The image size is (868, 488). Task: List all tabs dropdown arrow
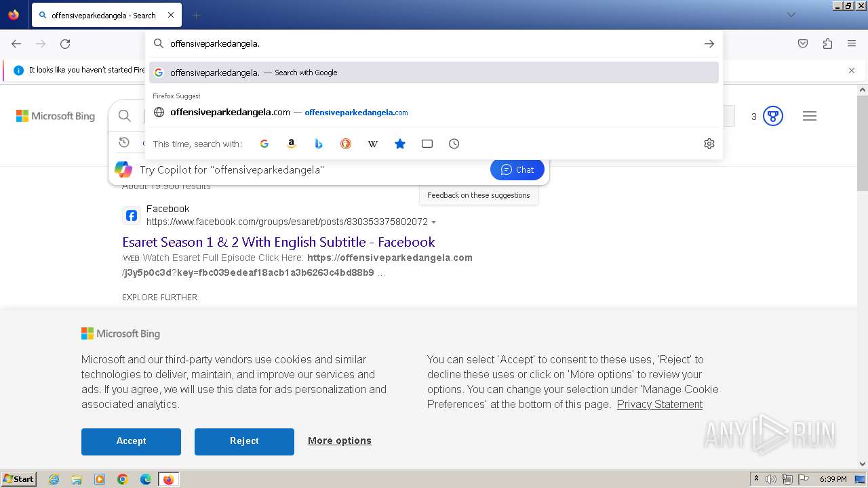pyautogui.click(x=791, y=15)
